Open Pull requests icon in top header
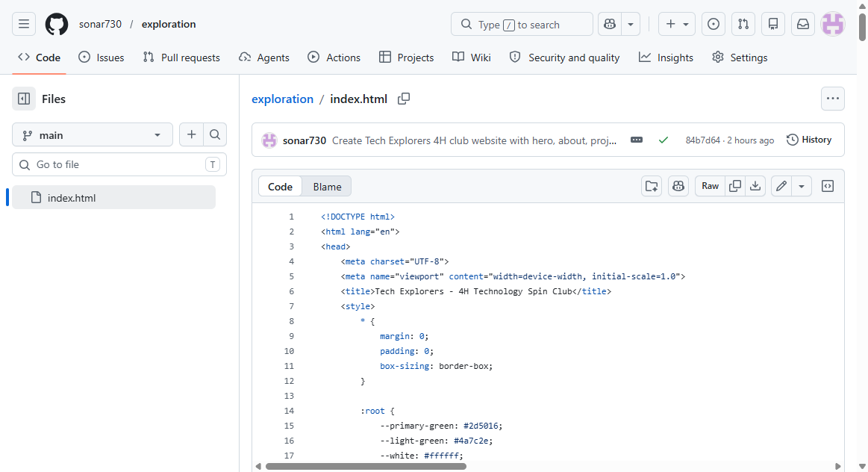The image size is (868, 472). 743,25
